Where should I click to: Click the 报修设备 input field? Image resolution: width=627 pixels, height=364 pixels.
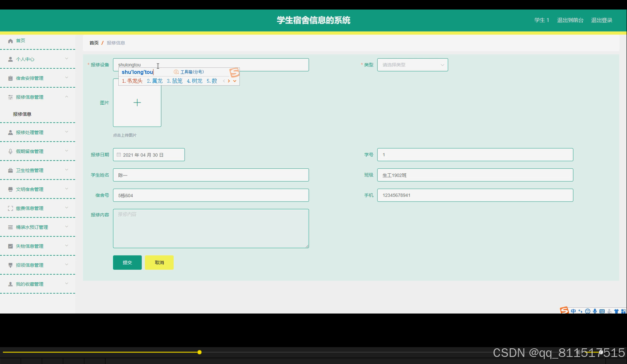pyautogui.click(x=211, y=65)
